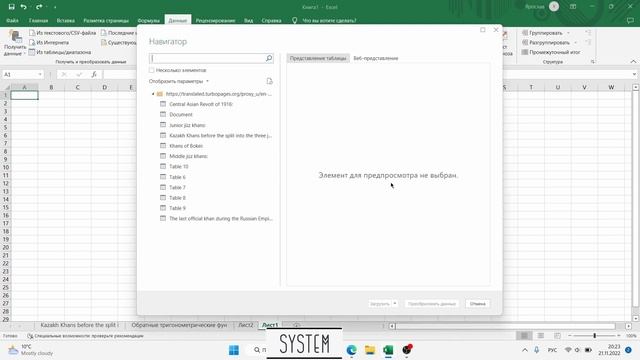Image resolution: width=640 pixels, height=360 pixels.
Task: Show hidden system tray icons
Action: (x=525, y=350)
